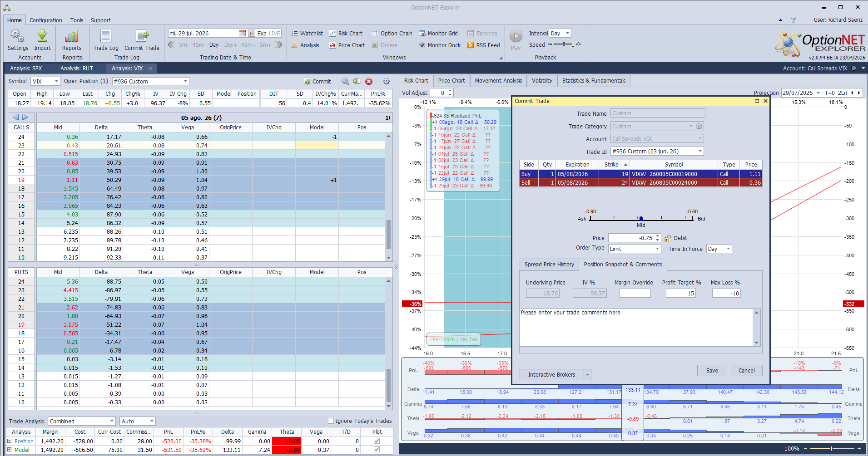The image size is (868, 456).
Task: Open the RSS Feed window
Action: pyautogui.click(x=484, y=45)
